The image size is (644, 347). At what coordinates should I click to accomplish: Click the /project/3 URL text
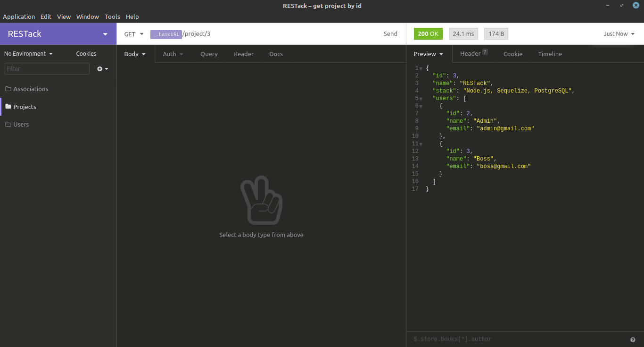click(x=197, y=34)
